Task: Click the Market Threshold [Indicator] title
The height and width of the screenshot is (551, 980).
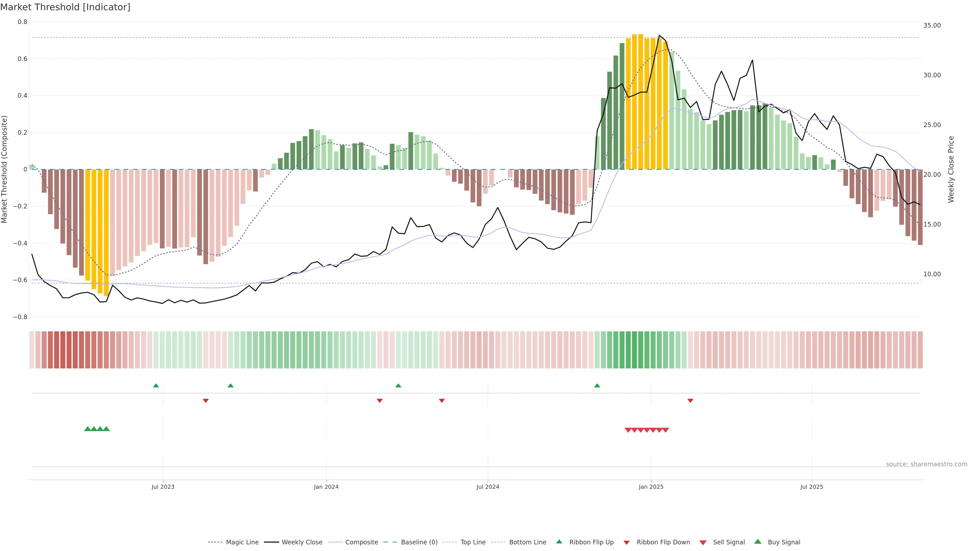Action: coord(65,7)
